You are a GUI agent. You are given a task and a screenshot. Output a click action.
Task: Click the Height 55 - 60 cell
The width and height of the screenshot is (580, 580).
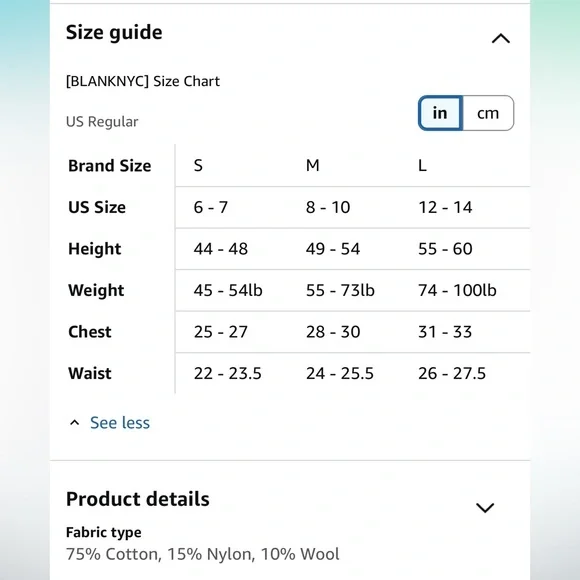click(445, 249)
